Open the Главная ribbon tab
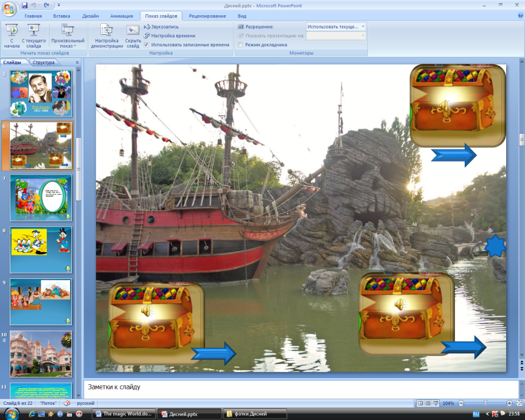The width and height of the screenshot is (525, 420). pos(33,16)
